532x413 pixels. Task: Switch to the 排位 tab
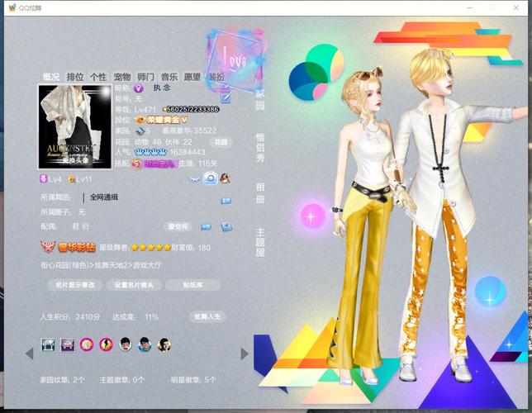pyautogui.click(x=75, y=77)
